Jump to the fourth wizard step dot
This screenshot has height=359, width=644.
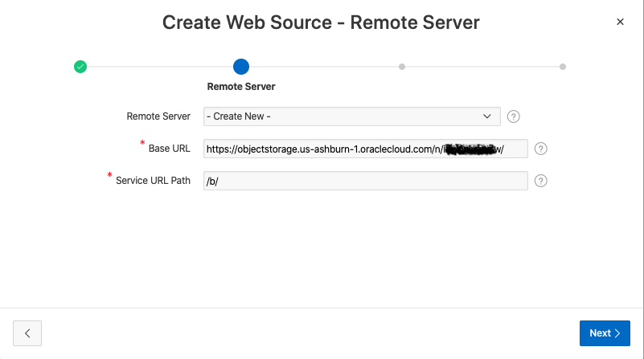[563, 67]
